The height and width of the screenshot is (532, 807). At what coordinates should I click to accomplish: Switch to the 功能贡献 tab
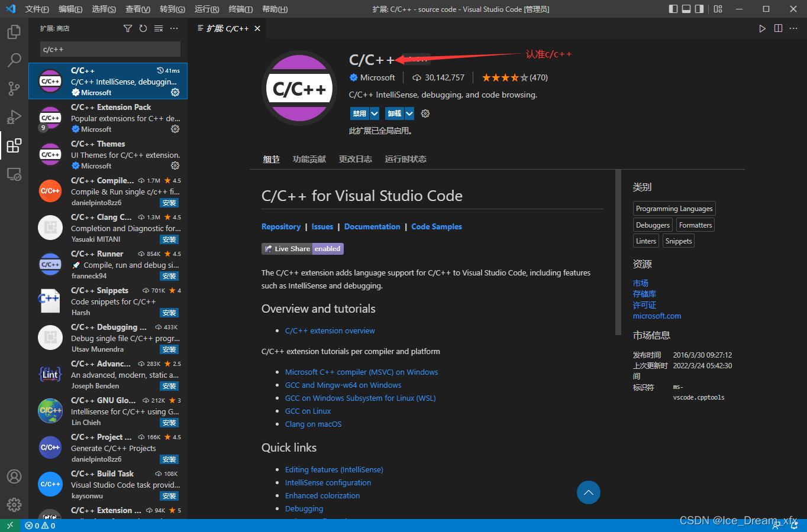(x=309, y=160)
